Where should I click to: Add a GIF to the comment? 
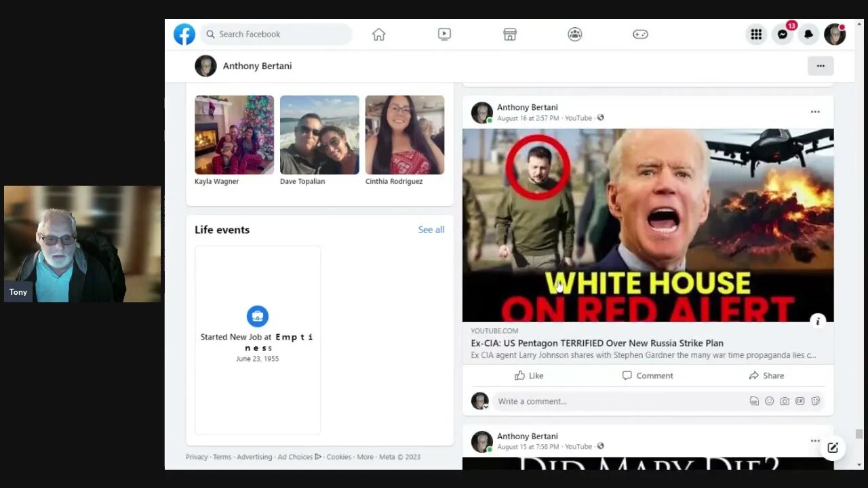click(x=800, y=401)
